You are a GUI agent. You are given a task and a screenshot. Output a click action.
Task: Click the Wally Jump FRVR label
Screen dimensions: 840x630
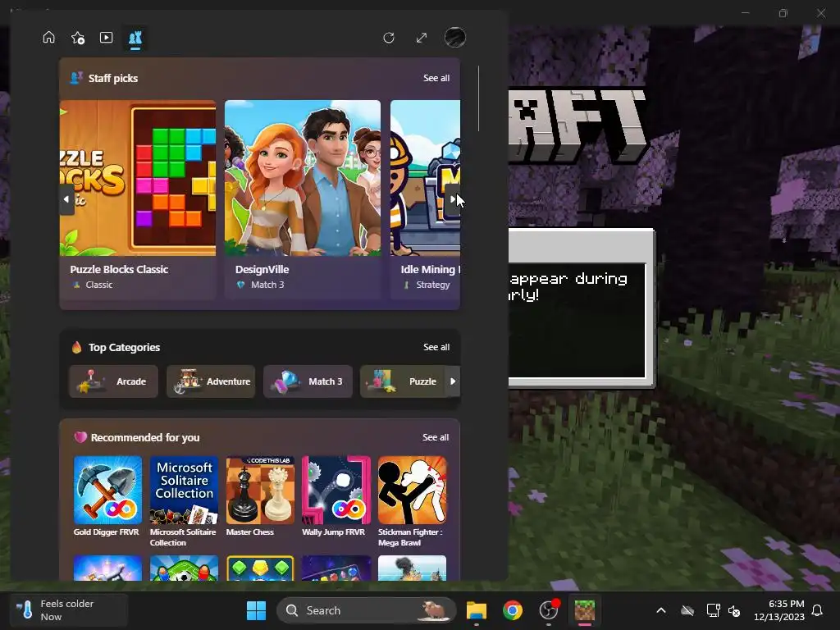coord(333,532)
